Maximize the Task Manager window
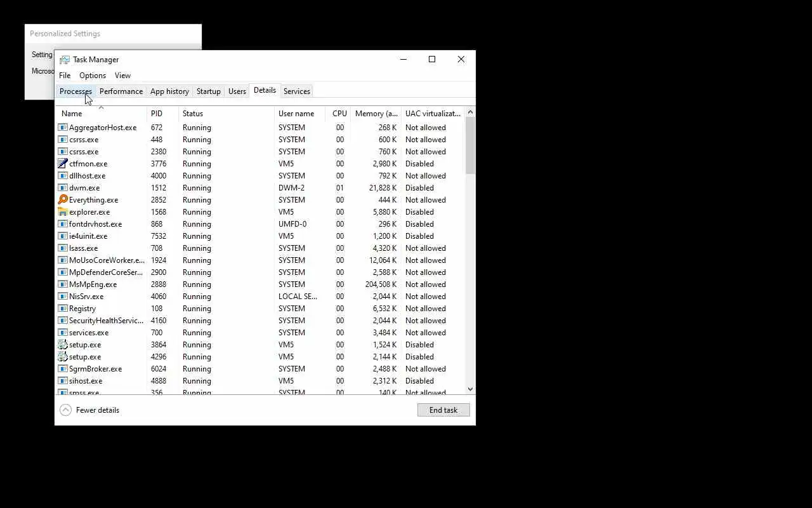Image resolution: width=812 pixels, height=508 pixels. 432,59
